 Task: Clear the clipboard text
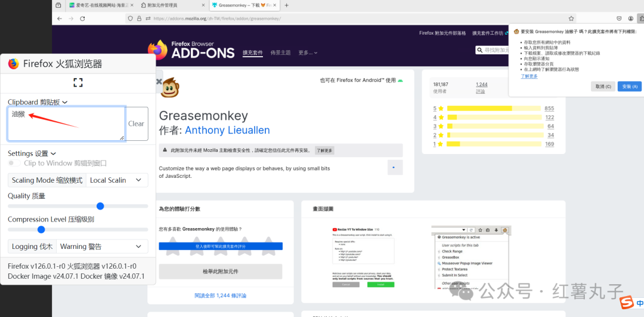[137, 124]
